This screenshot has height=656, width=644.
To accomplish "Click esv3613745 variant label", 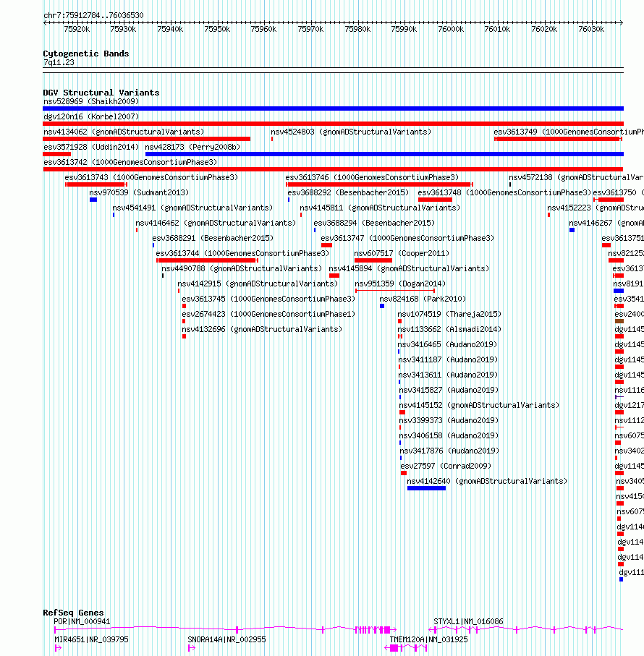I will (268, 299).
